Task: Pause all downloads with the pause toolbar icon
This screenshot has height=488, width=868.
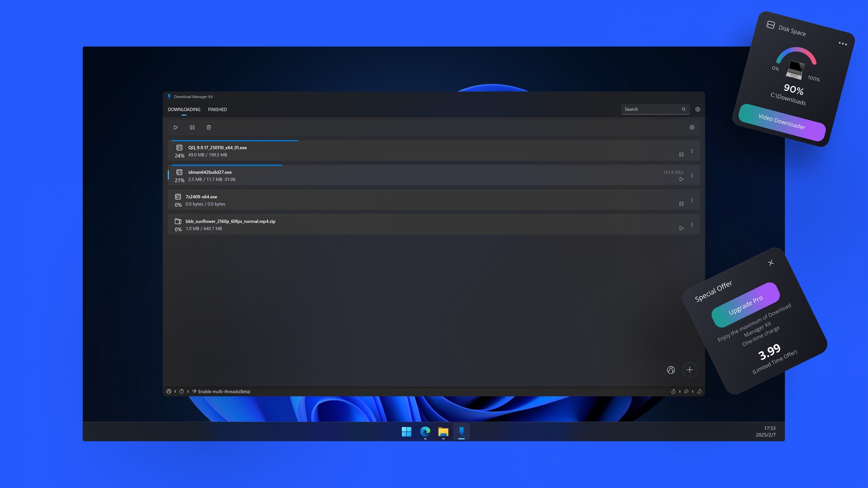Action: pos(192,127)
